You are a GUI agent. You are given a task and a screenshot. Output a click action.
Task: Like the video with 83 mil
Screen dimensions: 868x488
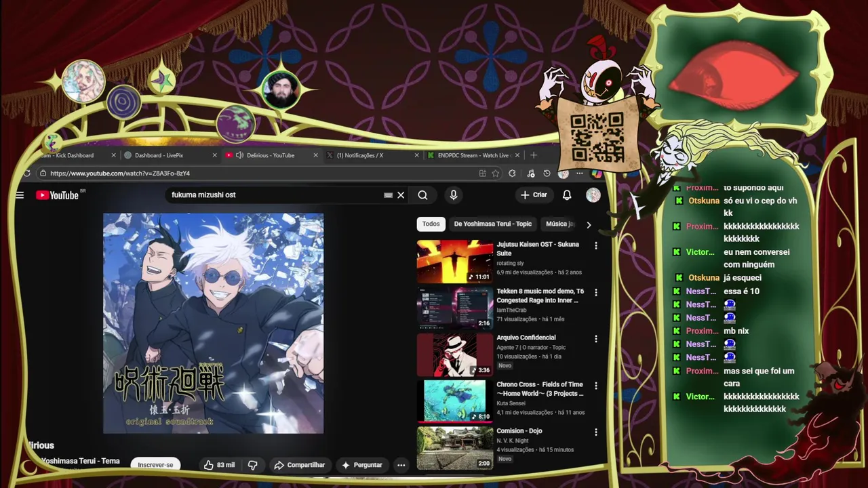pos(219,465)
